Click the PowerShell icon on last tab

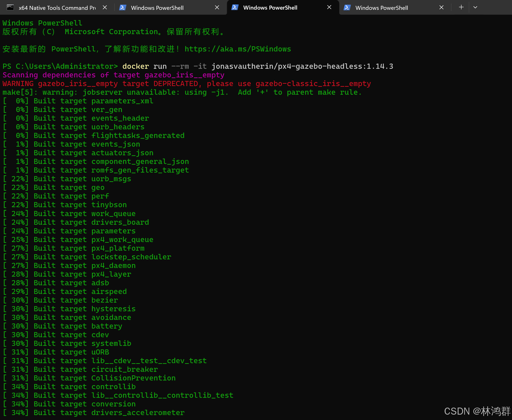[x=347, y=7]
